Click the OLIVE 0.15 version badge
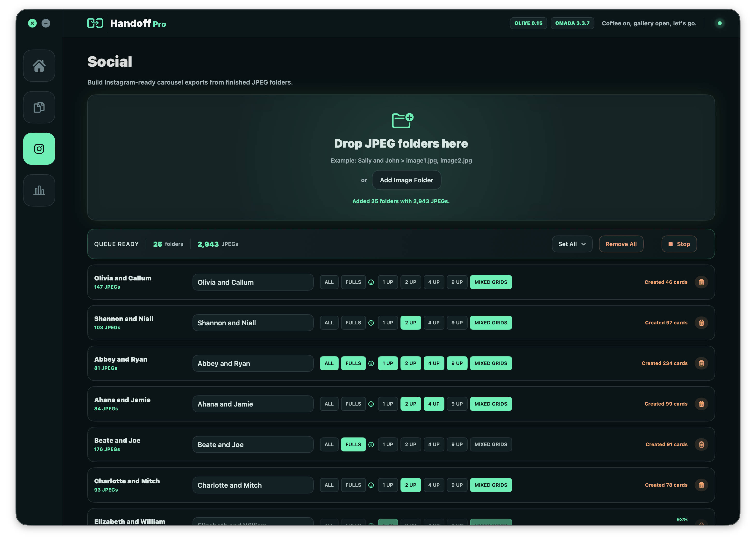The image size is (756, 543). tap(528, 23)
